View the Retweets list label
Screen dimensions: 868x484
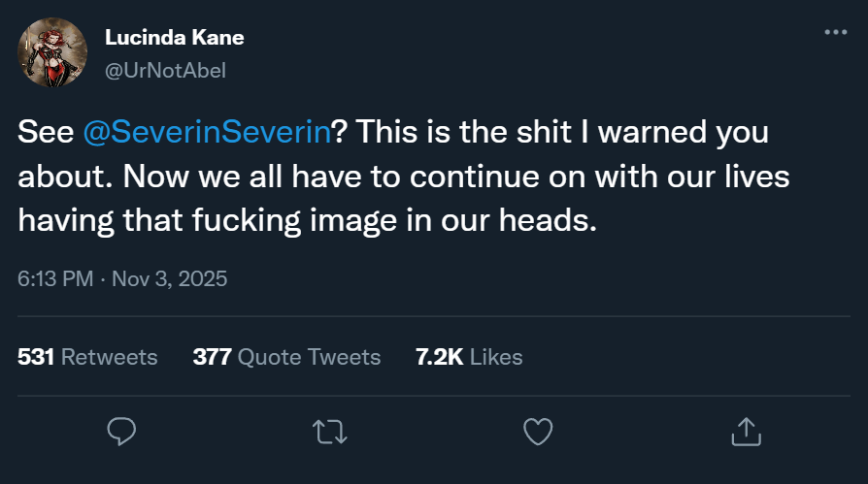[109, 357]
